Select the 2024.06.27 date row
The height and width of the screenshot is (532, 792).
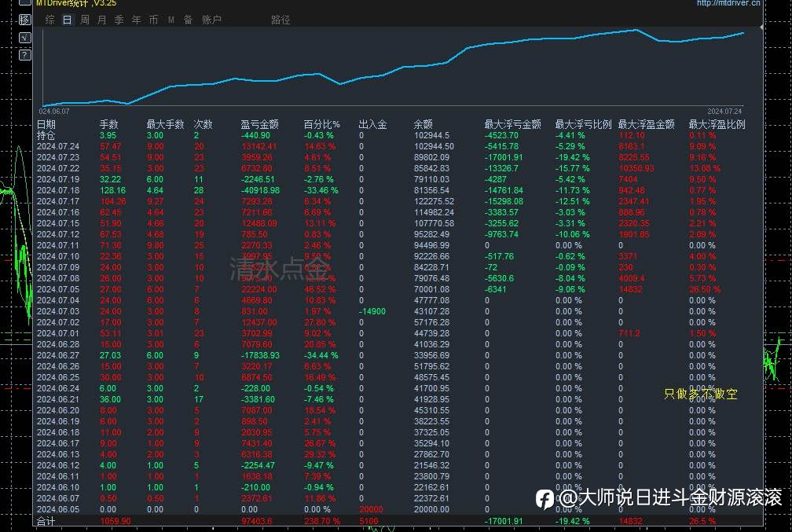click(x=58, y=355)
